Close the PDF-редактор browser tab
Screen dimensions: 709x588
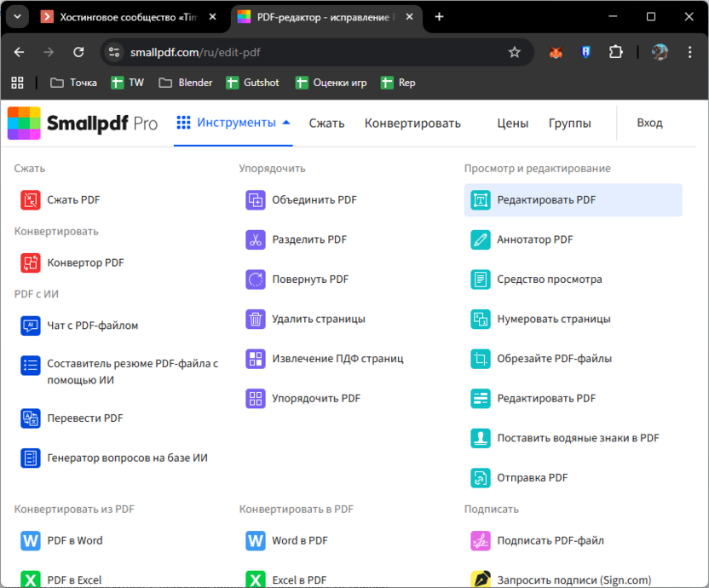[409, 17]
